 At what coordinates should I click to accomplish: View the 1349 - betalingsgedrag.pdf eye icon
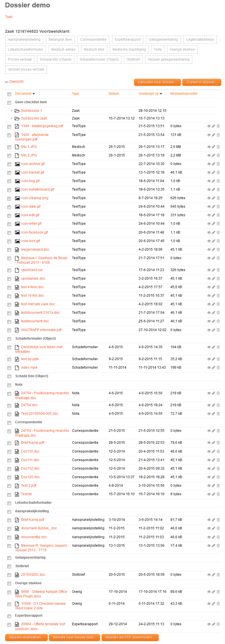pyautogui.click(x=209, y=126)
